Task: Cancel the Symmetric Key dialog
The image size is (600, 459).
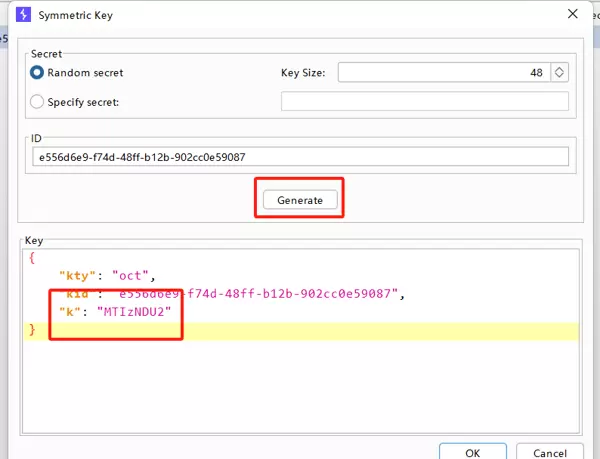Action: point(549,451)
